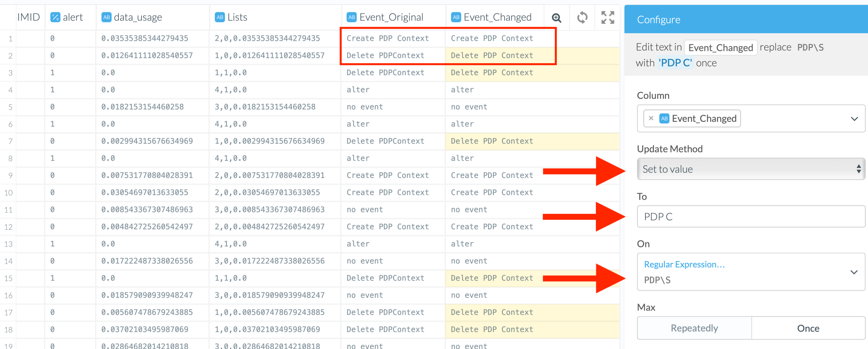Screen dimensions: 868x349
Task: Click the 'PDP C' link in summary
Action: click(x=675, y=63)
